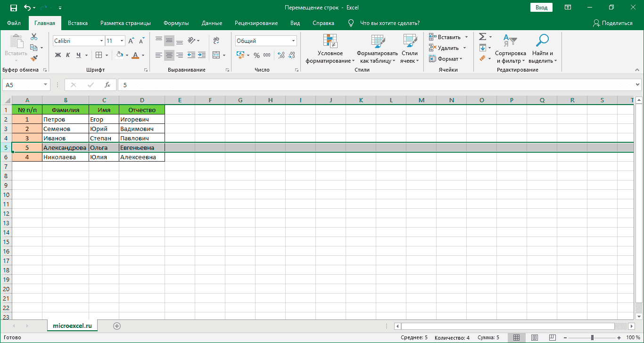Image resolution: width=644 pixels, height=343 pixels.
Task: Click the scissors Cut icon
Action: pyautogui.click(x=33, y=36)
